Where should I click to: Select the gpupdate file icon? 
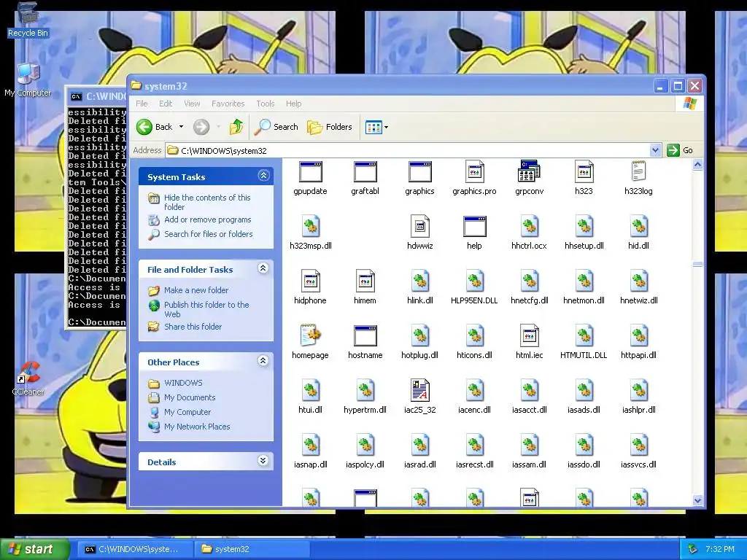pyautogui.click(x=310, y=171)
